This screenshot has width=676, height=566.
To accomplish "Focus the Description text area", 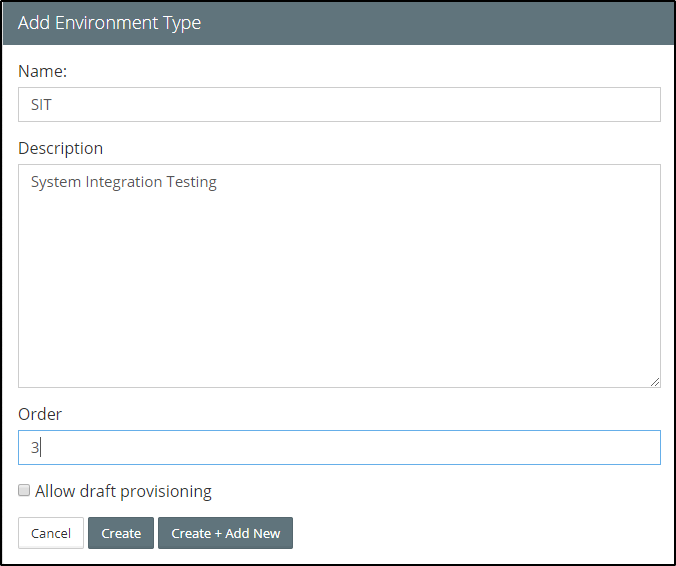I will (339, 275).
